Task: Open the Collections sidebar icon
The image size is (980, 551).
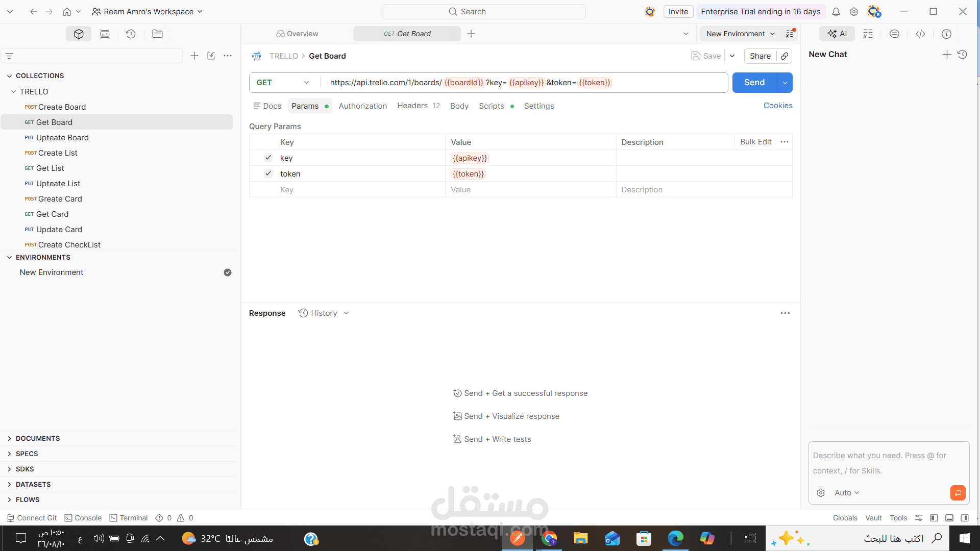Action: pos(79,34)
